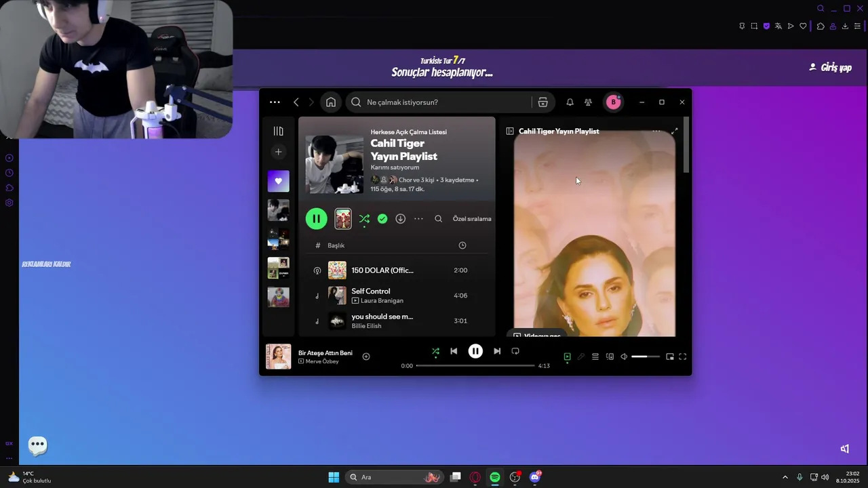The width and height of the screenshot is (868, 488).
Task: Toggle the Now Playing view icon
Action: (x=568, y=357)
